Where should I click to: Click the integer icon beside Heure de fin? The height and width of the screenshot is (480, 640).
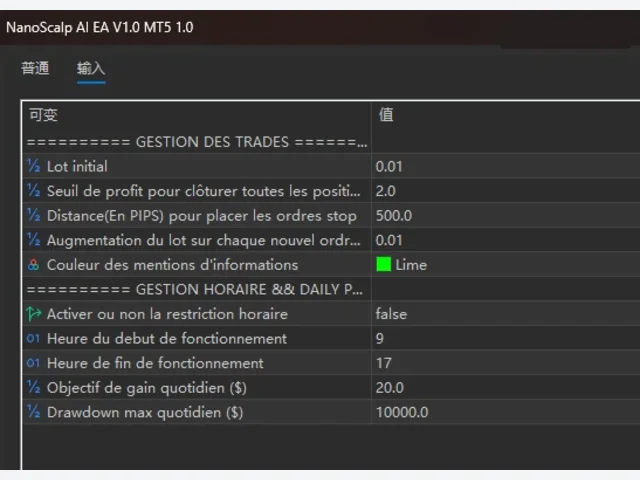[x=33, y=363]
